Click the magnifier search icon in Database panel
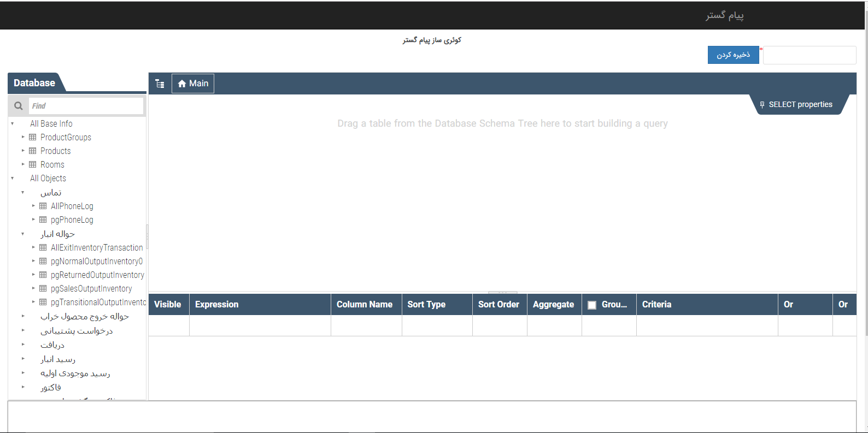The width and height of the screenshot is (868, 433). click(x=19, y=106)
